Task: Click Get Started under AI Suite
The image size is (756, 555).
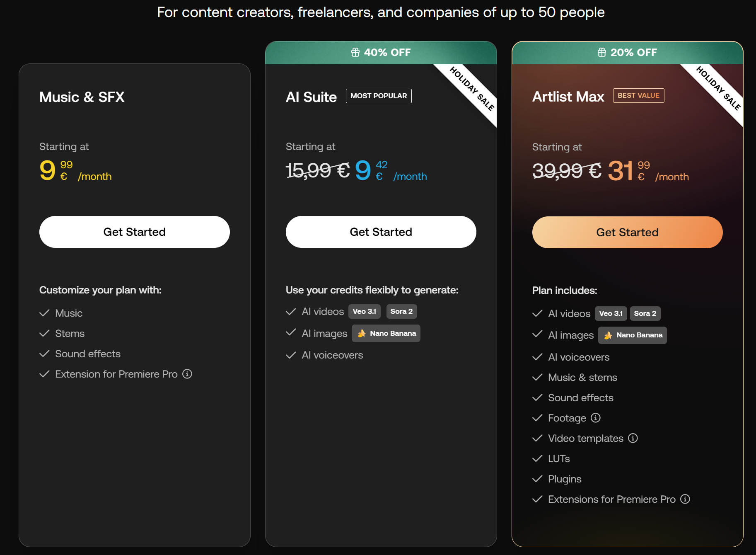Action: point(381,232)
